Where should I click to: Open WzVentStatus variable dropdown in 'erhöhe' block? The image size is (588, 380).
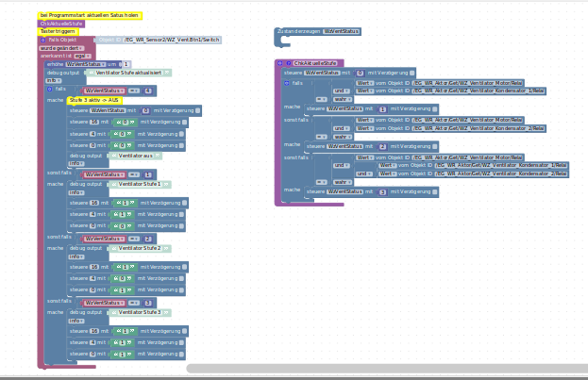[x=85, y=64]
